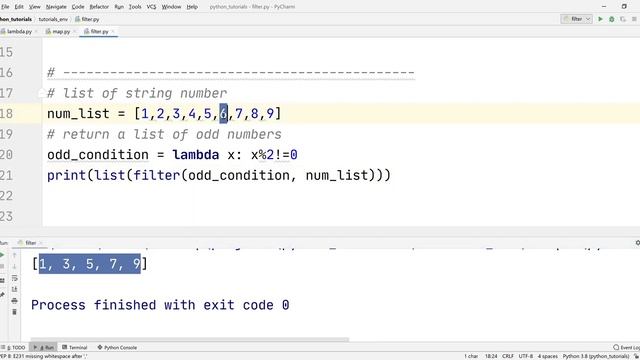Screen dimensions: 640x360
Task: Open the filter run configuration dropdown
Action: point(576,19)
